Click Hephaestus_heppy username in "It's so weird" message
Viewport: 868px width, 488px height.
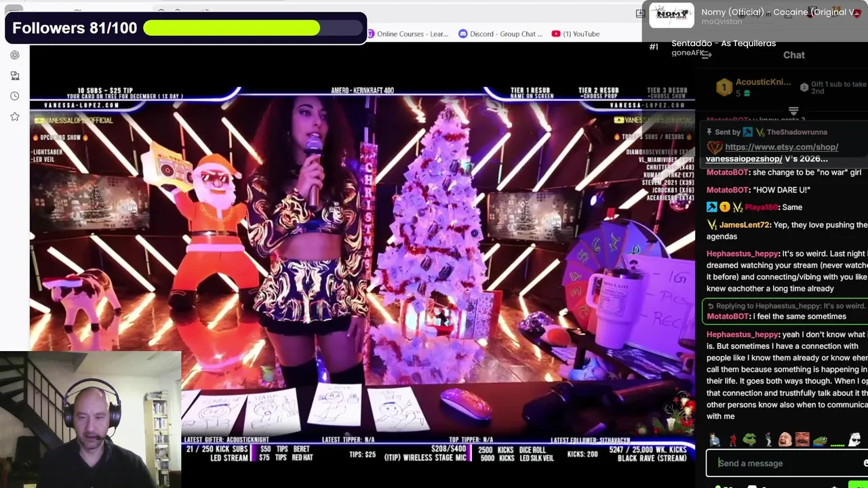(x=743, y=254)
